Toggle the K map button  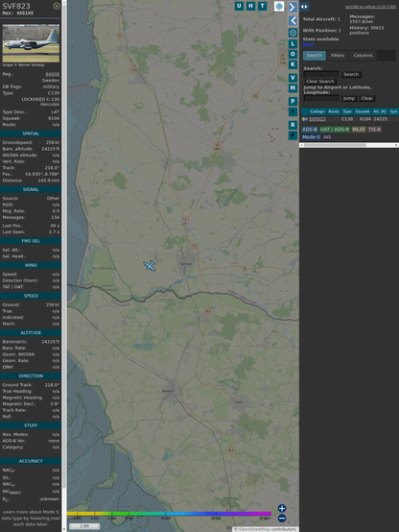click(x=293, y=64)
